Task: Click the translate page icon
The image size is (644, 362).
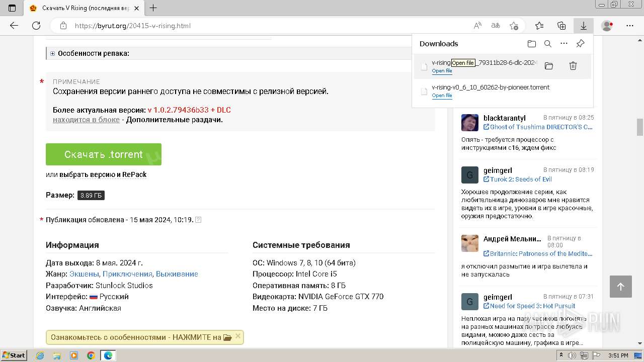Action: point(496,26)
